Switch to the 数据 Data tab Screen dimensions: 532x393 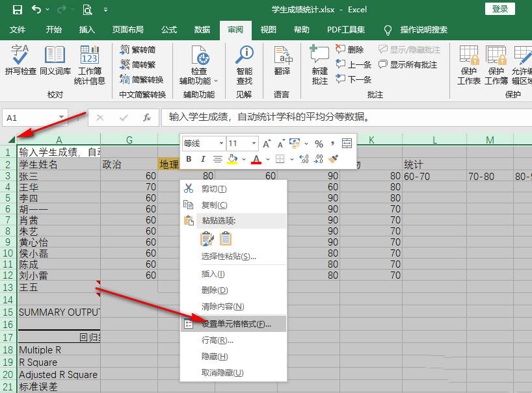pyautogui.click(x=202, y=30)
